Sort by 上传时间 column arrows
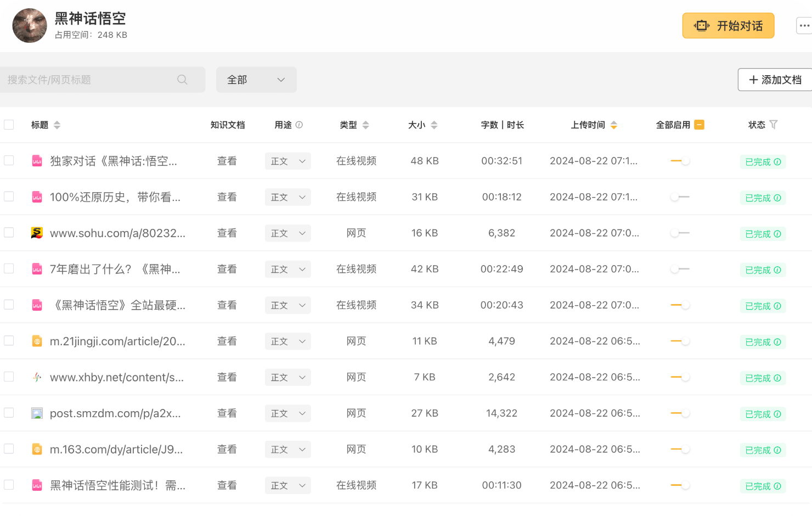This screenshot has height=516, width=812. [x=614, y=125]
